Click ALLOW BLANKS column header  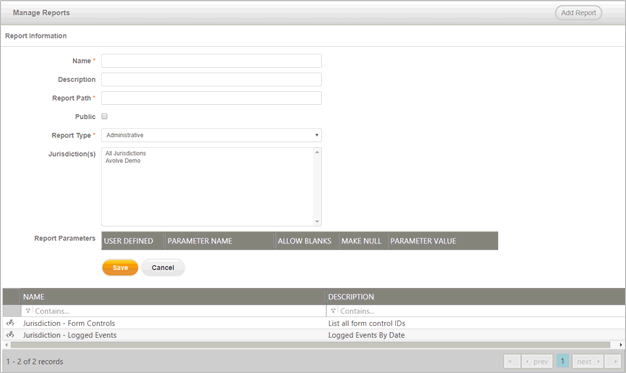click(307, 241)
